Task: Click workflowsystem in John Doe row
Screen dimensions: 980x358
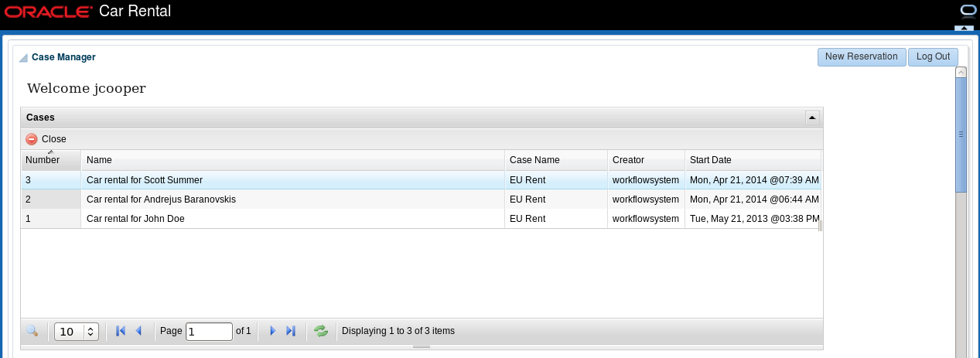Action: (646, 219)
